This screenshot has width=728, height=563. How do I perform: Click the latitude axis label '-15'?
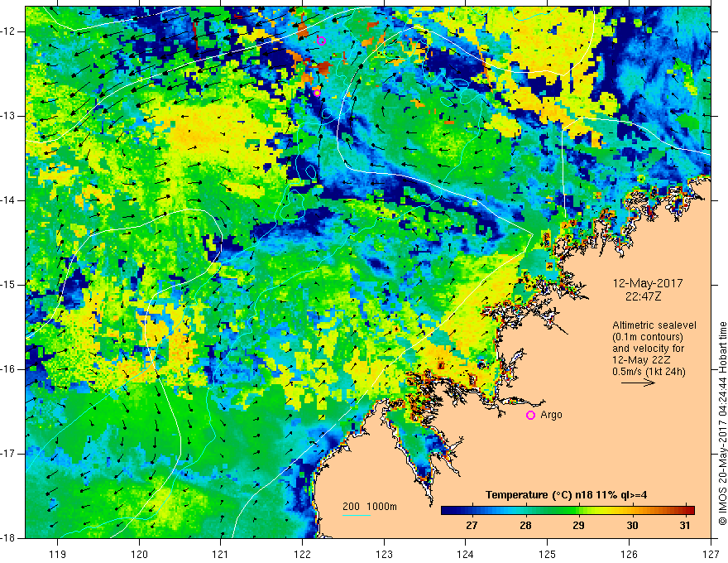(x=8, y=285)
